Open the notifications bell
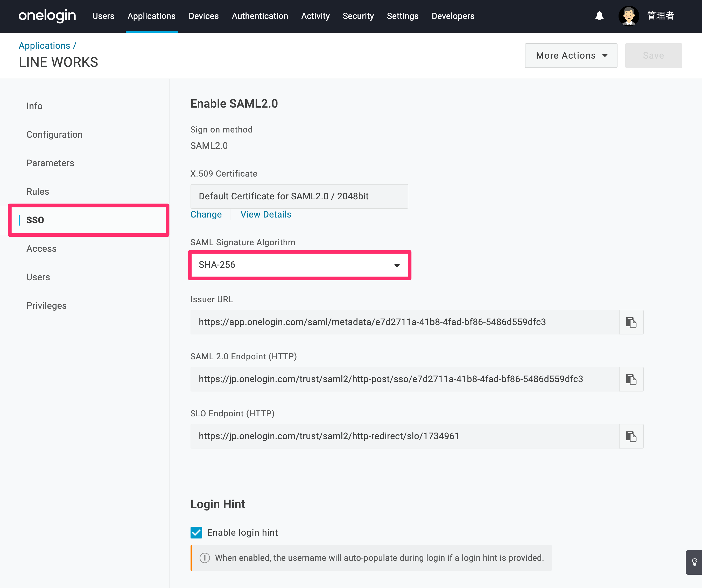The height and width of the screenshot is (588, 702). [599, 16]
